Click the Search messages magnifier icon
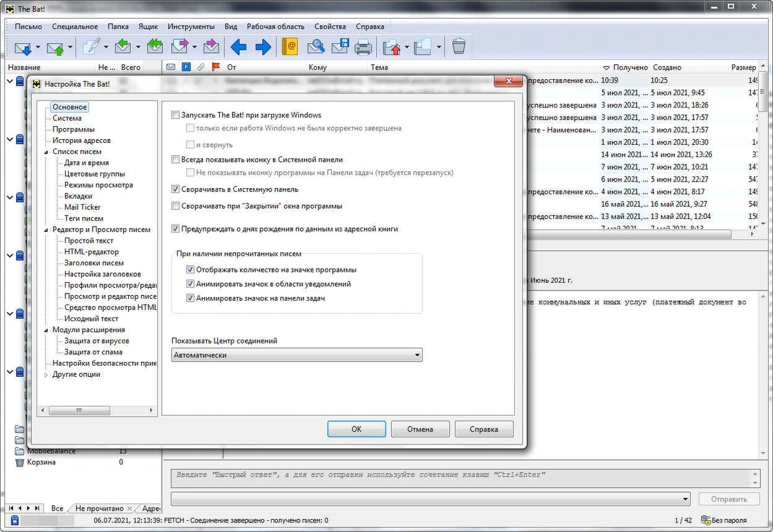Image resolution: width=773 pixels, height=532 pixels. 316,46
